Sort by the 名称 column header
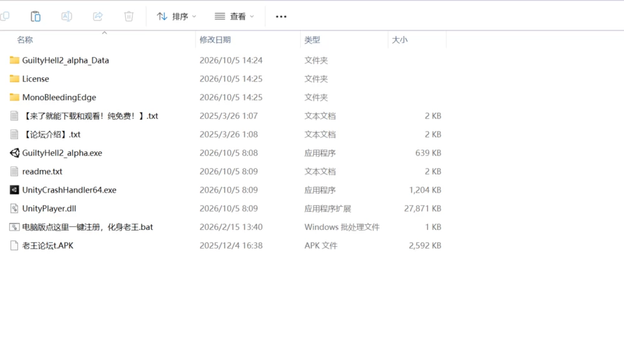Screen dimensions: 624x364 [x=25, y=40]
